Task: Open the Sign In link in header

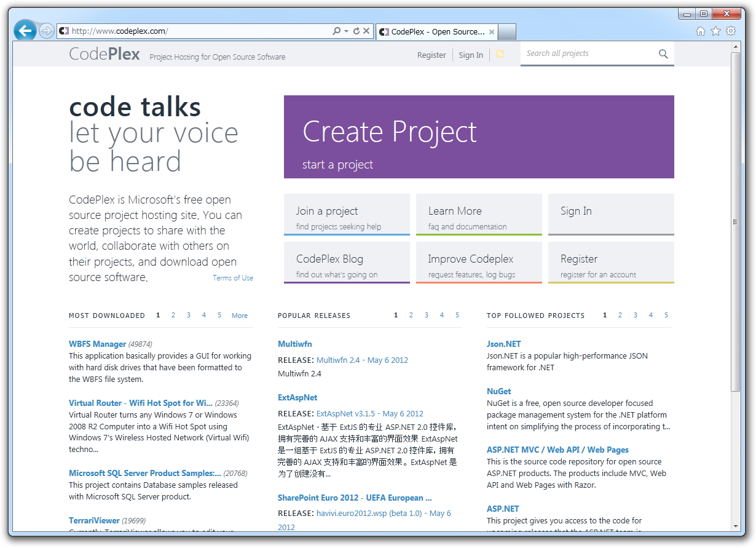Action: [x=471, y=55]
